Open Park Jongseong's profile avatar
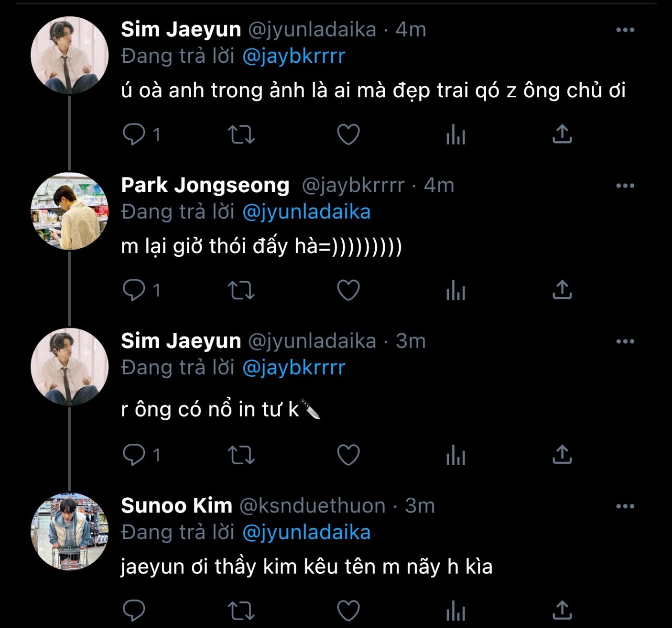The height and width of the screenshot is (628, 672). tap(70, 211)
